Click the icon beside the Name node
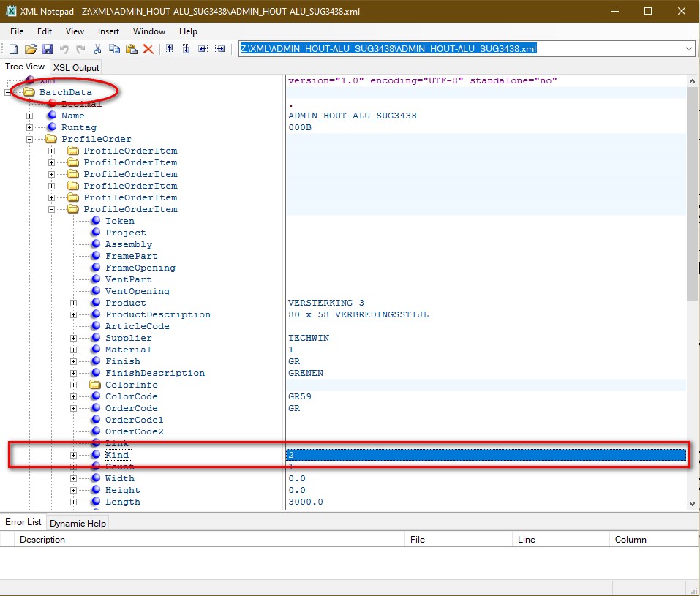Screen dimensions: 700x596 pos(52,116)
